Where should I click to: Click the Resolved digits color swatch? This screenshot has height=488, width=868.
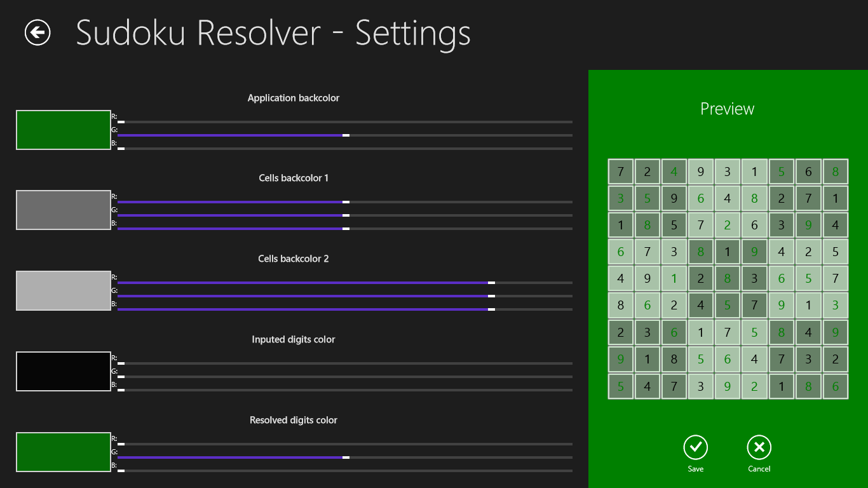(x=64, y=452)
